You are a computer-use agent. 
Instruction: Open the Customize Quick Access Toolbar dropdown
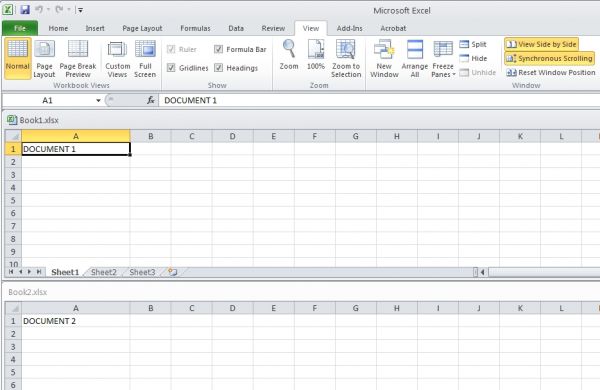coord(80,10)
